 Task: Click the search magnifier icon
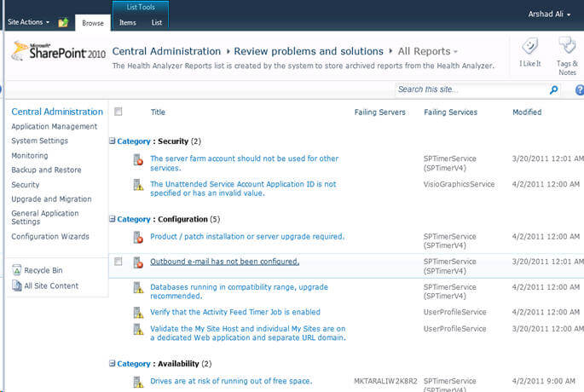pyautogui.click(x=554, y=89)
